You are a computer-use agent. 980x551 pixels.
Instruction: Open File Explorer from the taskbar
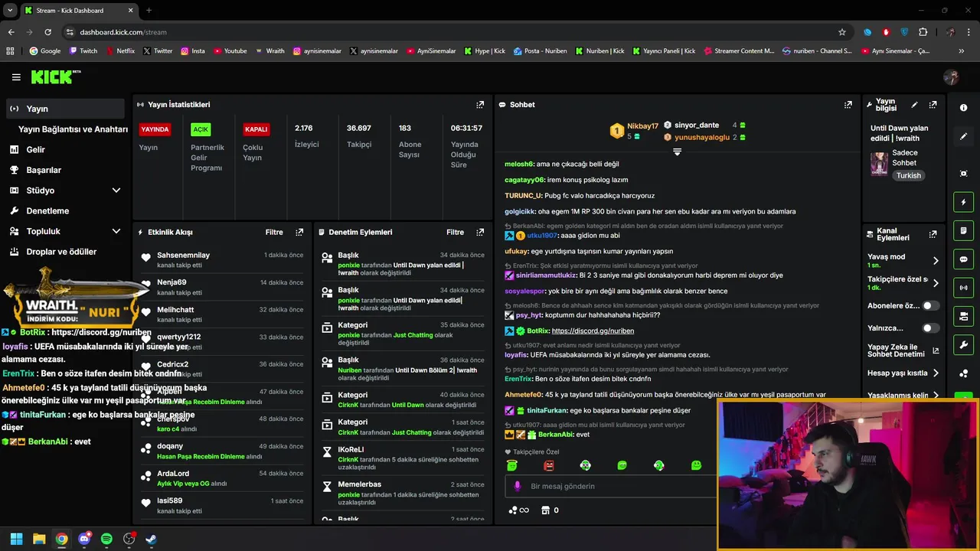39,539
